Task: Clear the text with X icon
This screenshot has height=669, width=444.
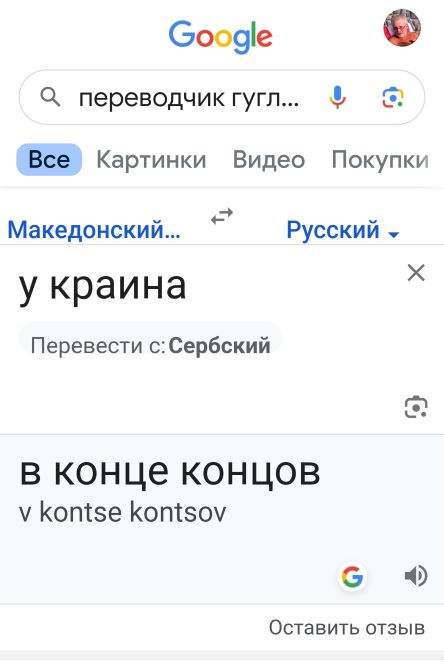Action: click(x=416, y=273)
